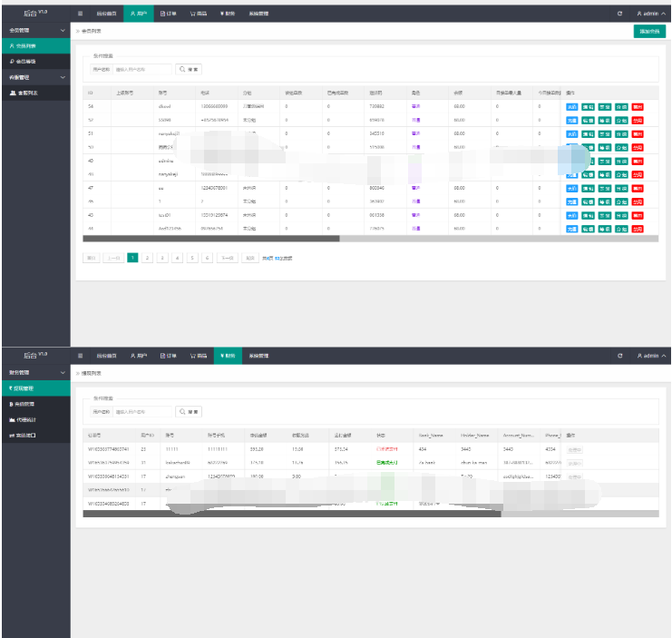Click the refresh icon in the member list header
The image size is (672, 638).
coord(619,14)
